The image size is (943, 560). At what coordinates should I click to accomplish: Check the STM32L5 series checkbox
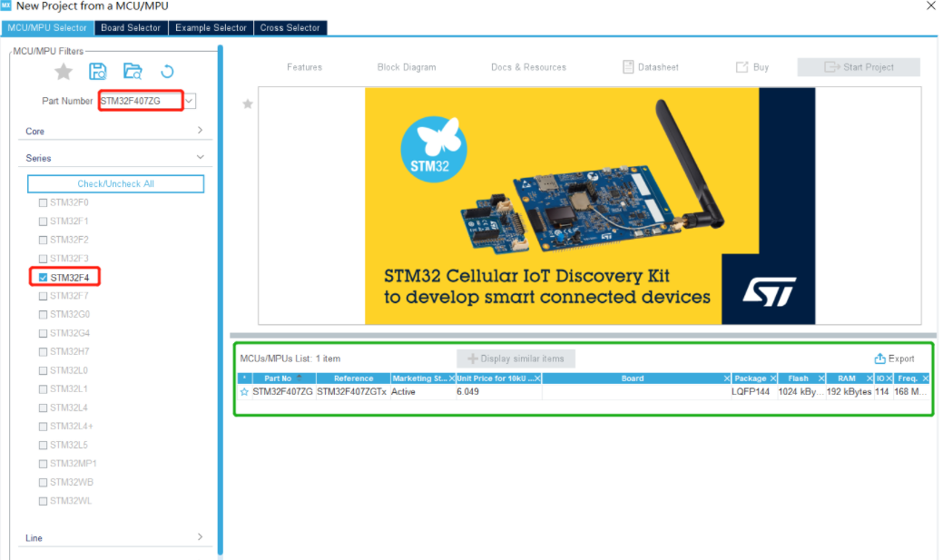[x=43, y=445]
